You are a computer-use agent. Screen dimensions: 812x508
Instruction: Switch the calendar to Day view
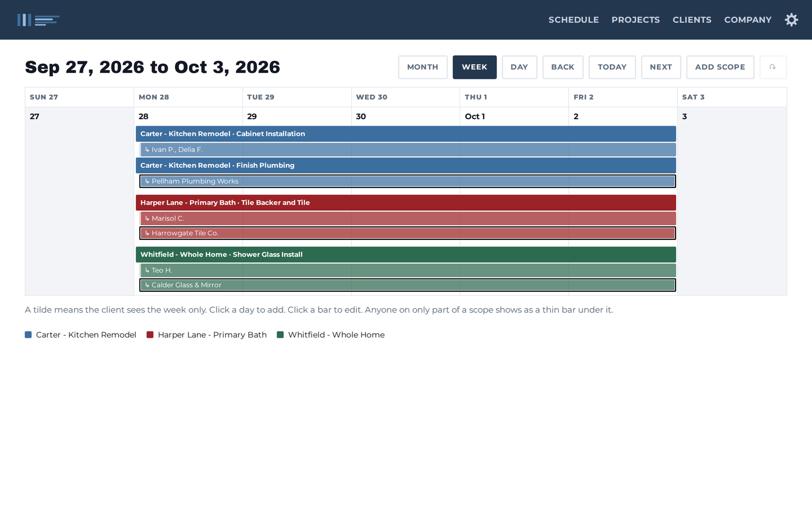[519, 67]
